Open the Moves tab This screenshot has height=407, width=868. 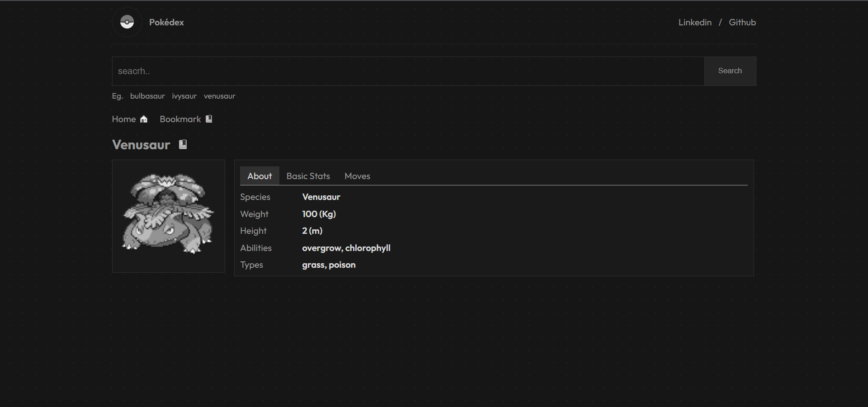[357, 176]
